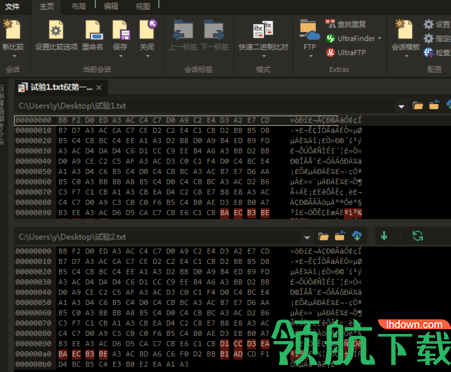This screenshot has height=372, width=451.
Task: Click the second gear icon 指定
Action: click(428, 39)
